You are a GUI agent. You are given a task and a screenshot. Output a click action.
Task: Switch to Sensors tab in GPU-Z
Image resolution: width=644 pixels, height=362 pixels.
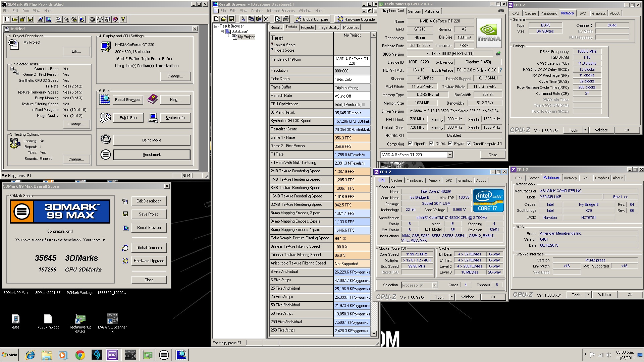point(414,11)
